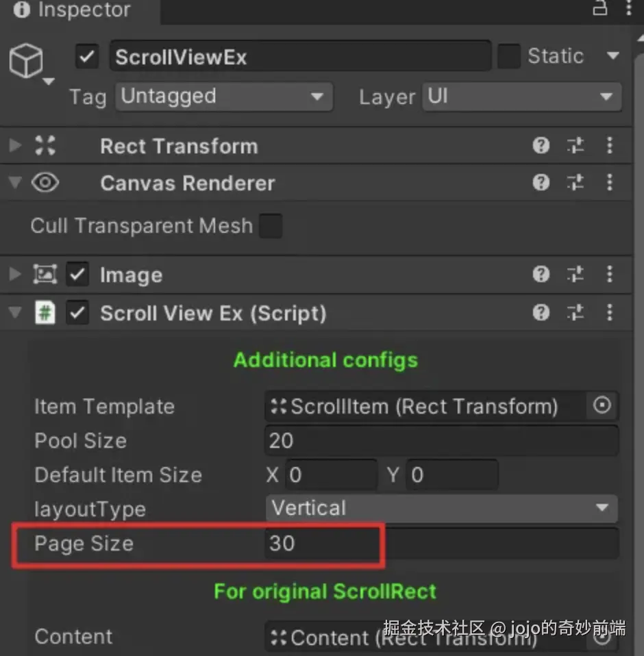Expand the Rect Transform component
644x656 pixels.
click(x=15, y=145)
